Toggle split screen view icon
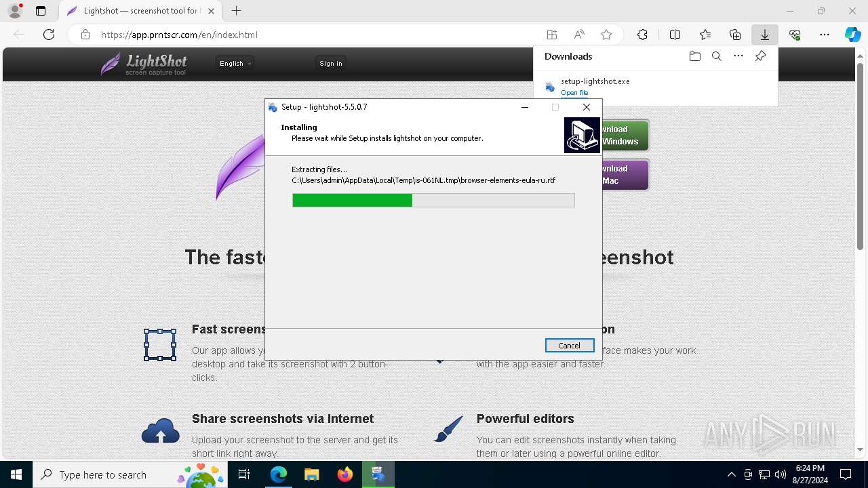Image resolution: width=868 pixels, height=488 pixels. [x=675, y=35]
